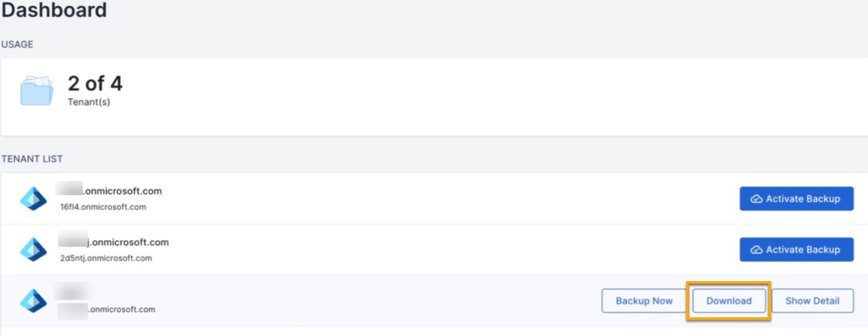Click the TENANT LIST section label

coord(32,159)
